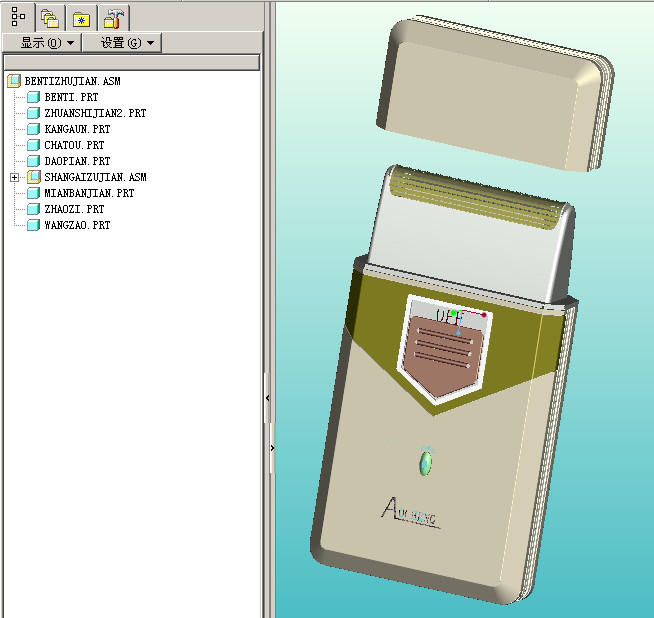Pick the brown slide switch on the shaver
Viewport: 654px width, 618px height.
(443, 356)
